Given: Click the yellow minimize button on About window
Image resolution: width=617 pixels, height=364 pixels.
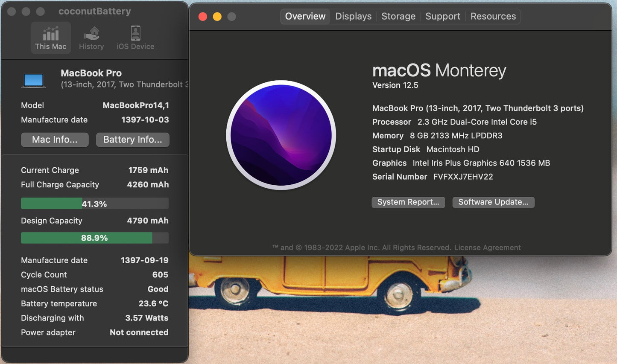Looking at the screenshot, I should (217, 16).
